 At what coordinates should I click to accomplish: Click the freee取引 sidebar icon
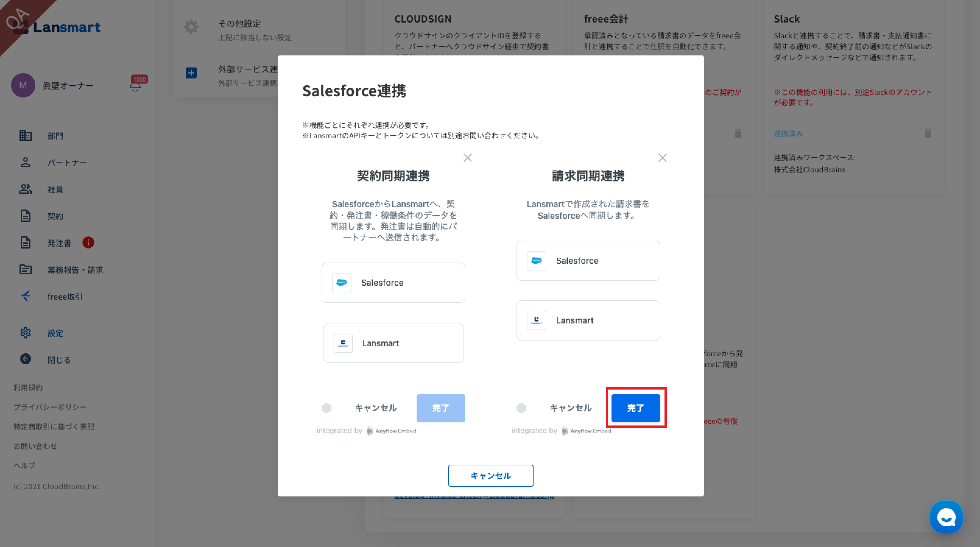tap(26, 296)
